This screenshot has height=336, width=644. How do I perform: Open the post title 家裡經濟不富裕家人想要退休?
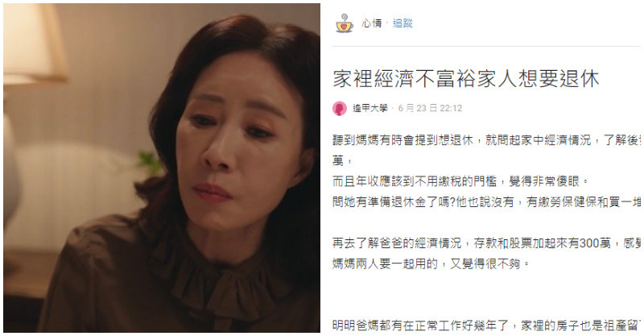coord(466,78)
